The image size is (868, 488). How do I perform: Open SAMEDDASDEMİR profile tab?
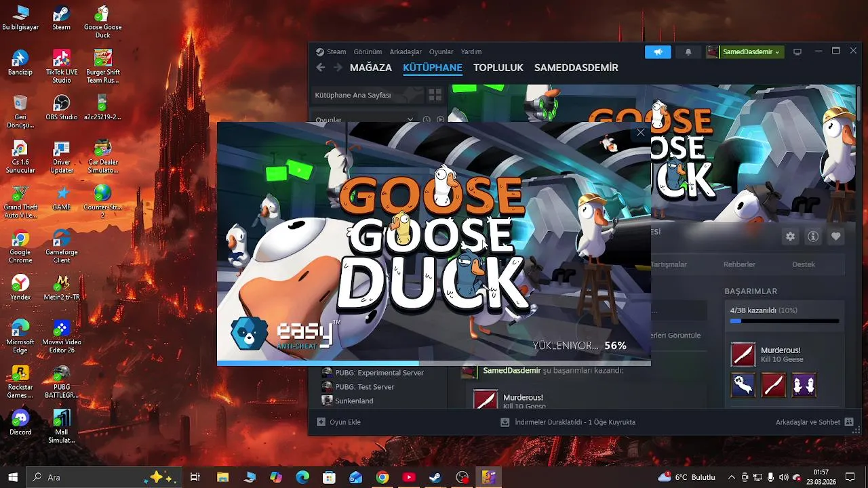576,68
